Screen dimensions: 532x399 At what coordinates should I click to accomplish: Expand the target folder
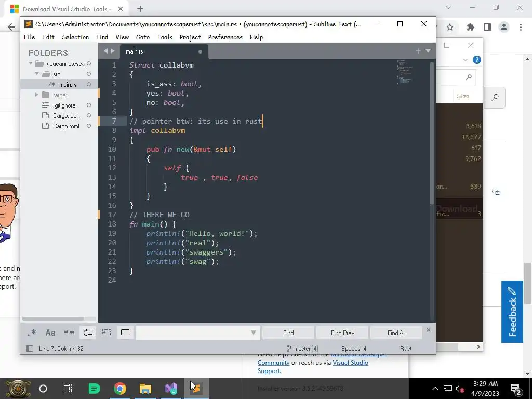coord(37,95)
